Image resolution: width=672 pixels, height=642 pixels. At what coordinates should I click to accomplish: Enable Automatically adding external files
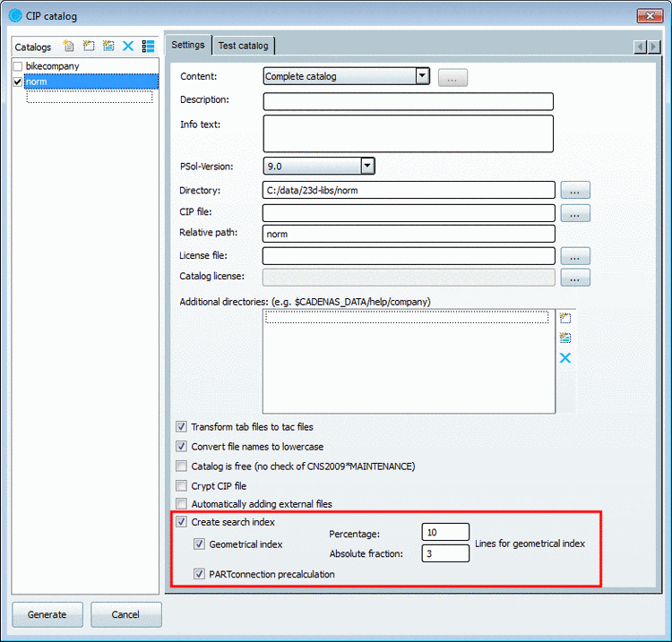pos(181,504)
